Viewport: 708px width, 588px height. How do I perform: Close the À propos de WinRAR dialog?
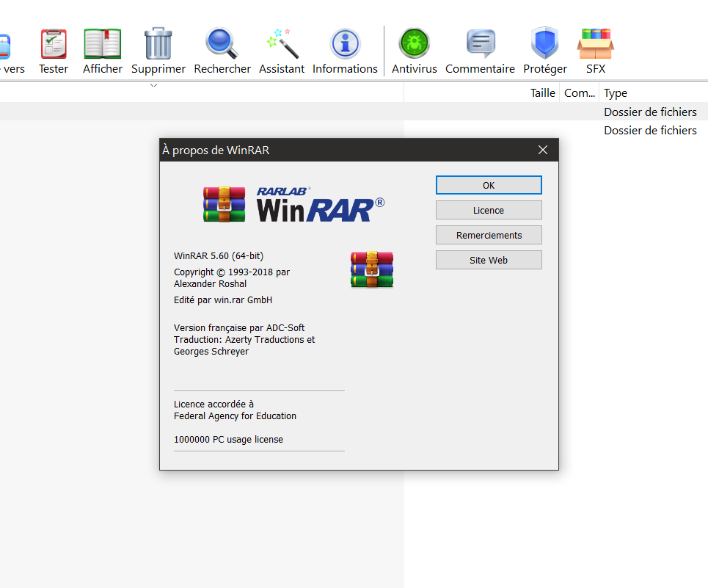pyautogui.click(x=543, y=150)
